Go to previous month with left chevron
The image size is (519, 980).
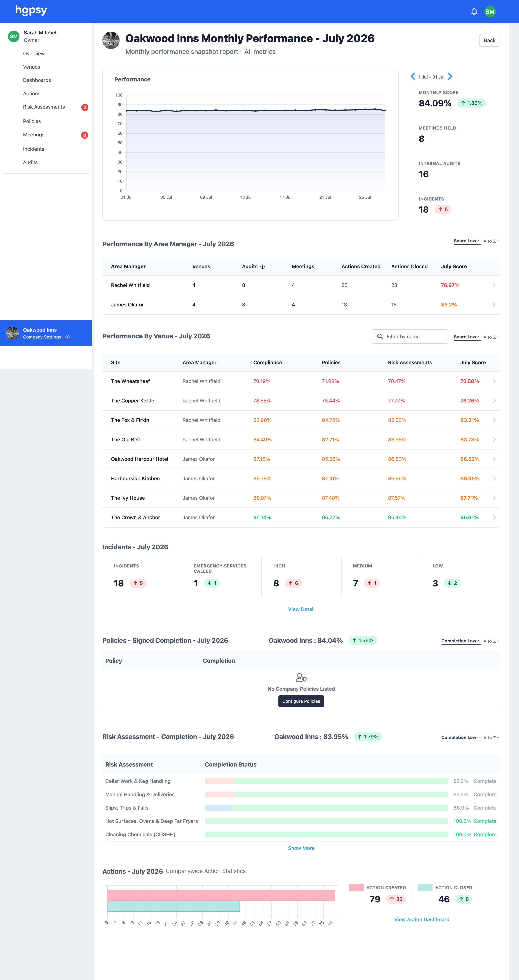point(413,76)
